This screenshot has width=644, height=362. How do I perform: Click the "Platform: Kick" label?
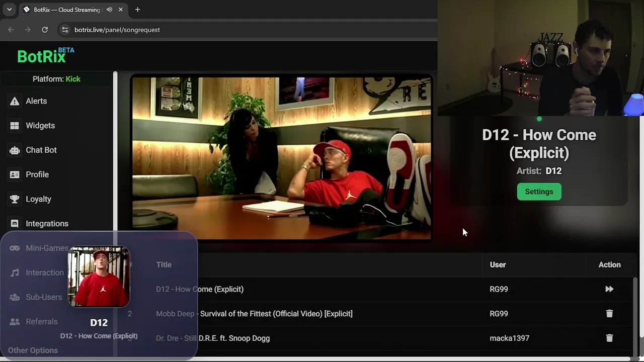(x=56, y=79)
